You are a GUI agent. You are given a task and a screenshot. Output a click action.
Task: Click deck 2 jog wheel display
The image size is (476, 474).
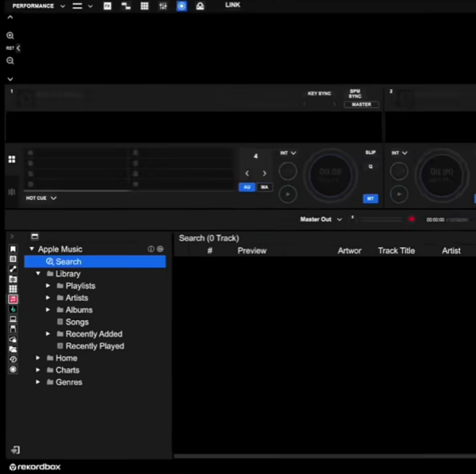point(442,175)
